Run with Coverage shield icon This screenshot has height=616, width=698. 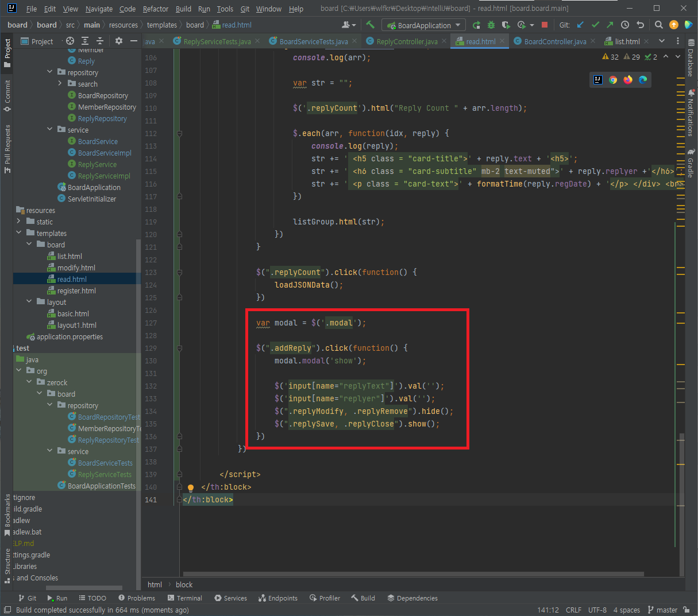(x=506, y=25)
